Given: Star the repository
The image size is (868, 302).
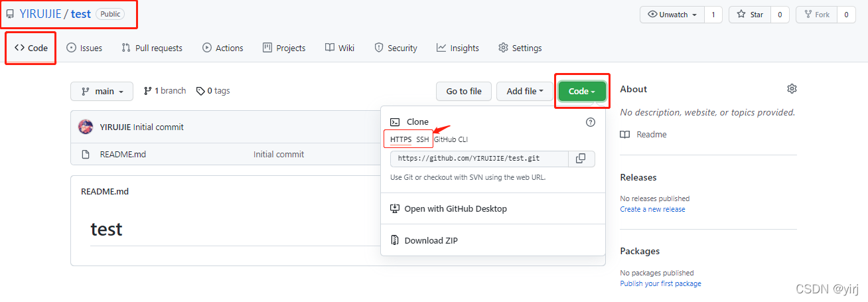Looking at the screenshot, I should (750, 15).
